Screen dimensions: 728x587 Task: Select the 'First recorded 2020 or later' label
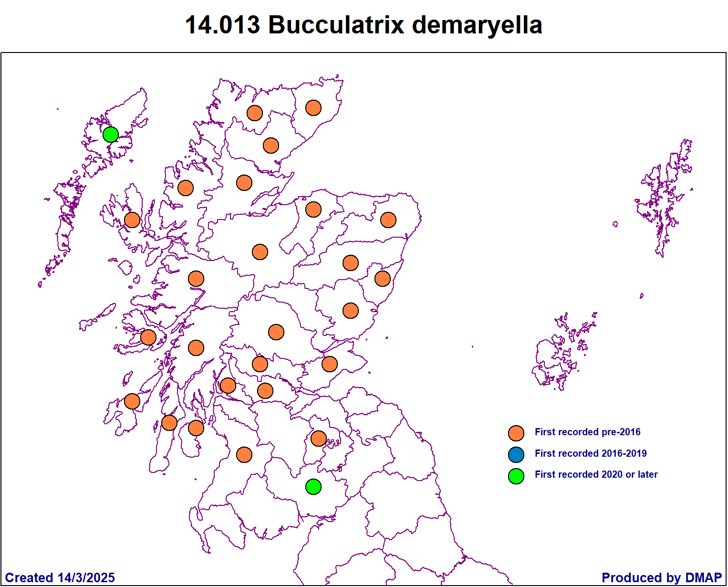pyautogui.click(x=596, y=474)
